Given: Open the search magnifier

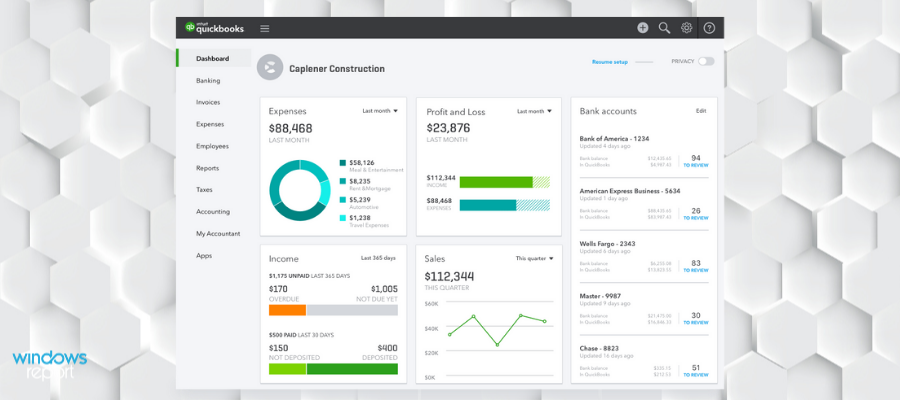Looking at the screenshot, I should 664,28.
